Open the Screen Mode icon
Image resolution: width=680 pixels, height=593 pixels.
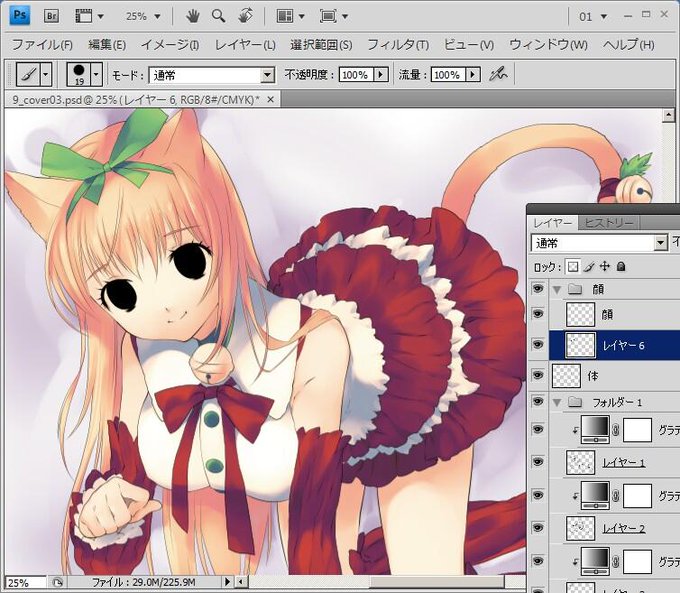coord(328,16)
